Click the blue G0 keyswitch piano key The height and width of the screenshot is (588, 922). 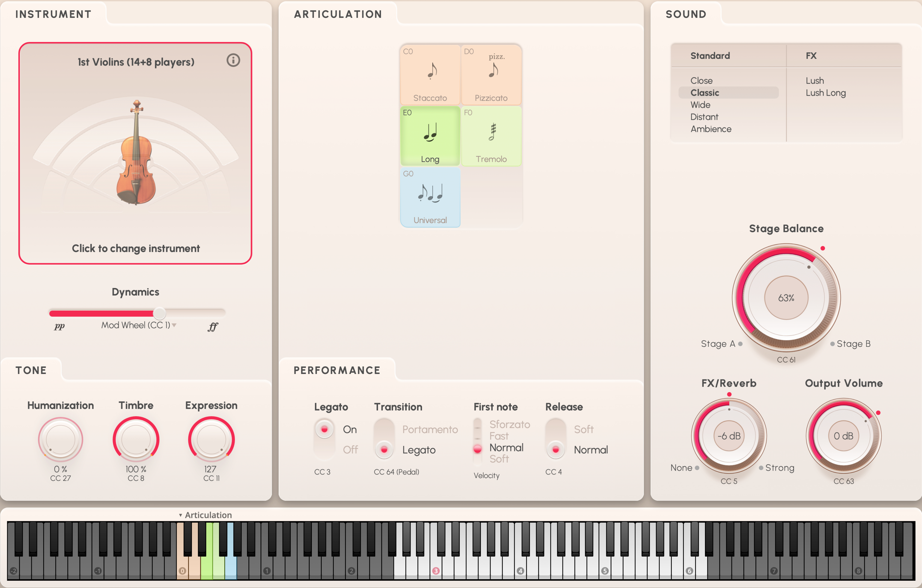[x=231, y=567]
